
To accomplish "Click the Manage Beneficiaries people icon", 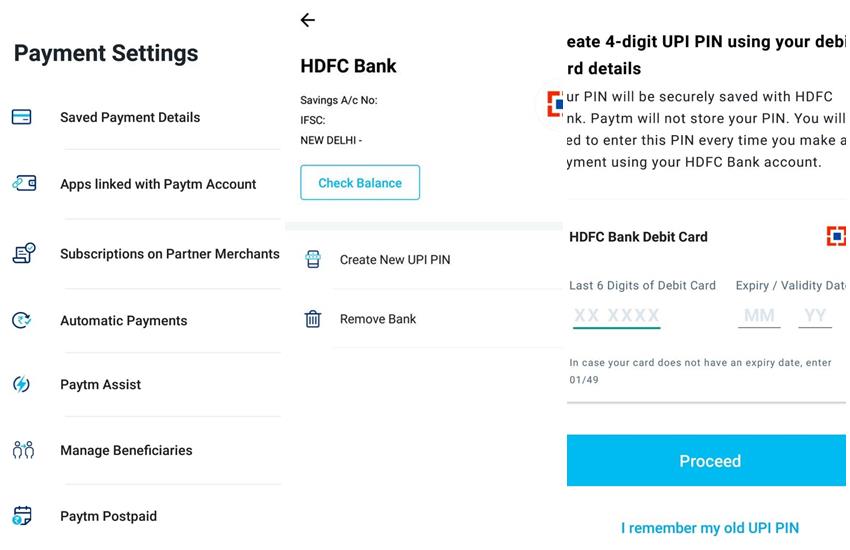I will (x=23, y=450).
